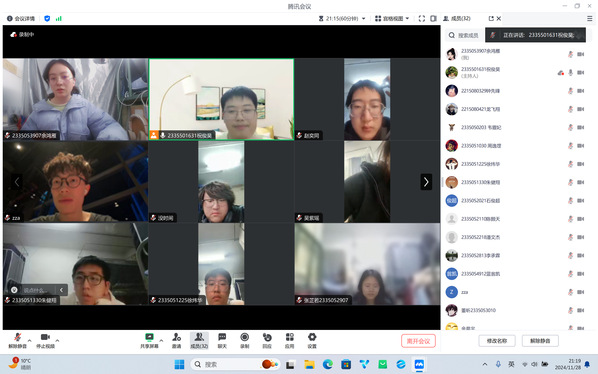
Task: Open the Windows Start menu
Action: click(x=179, y=364)
